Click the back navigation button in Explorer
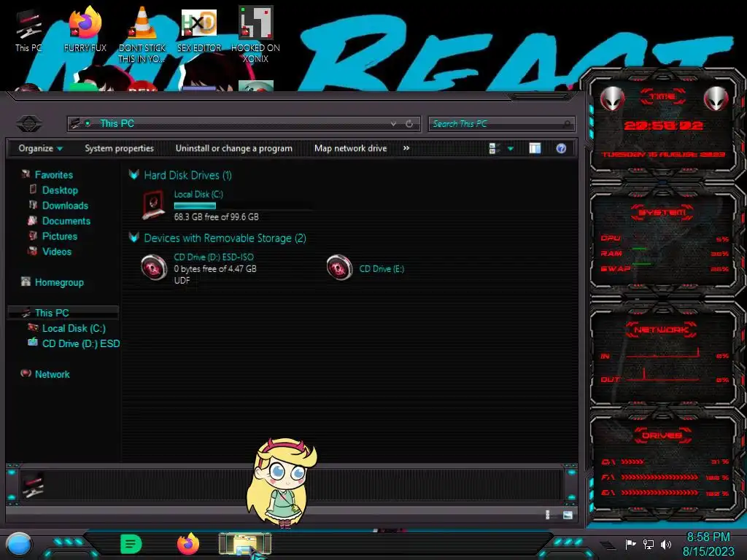The width and height of the screenshot is (747, 560). coord(29,124)
